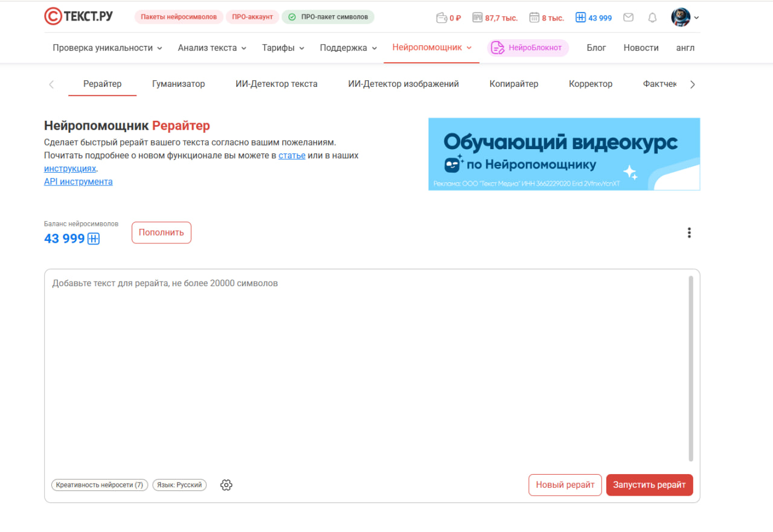Switch to the Гуманизатор tab
773x532 pixels.
[178, 84]
